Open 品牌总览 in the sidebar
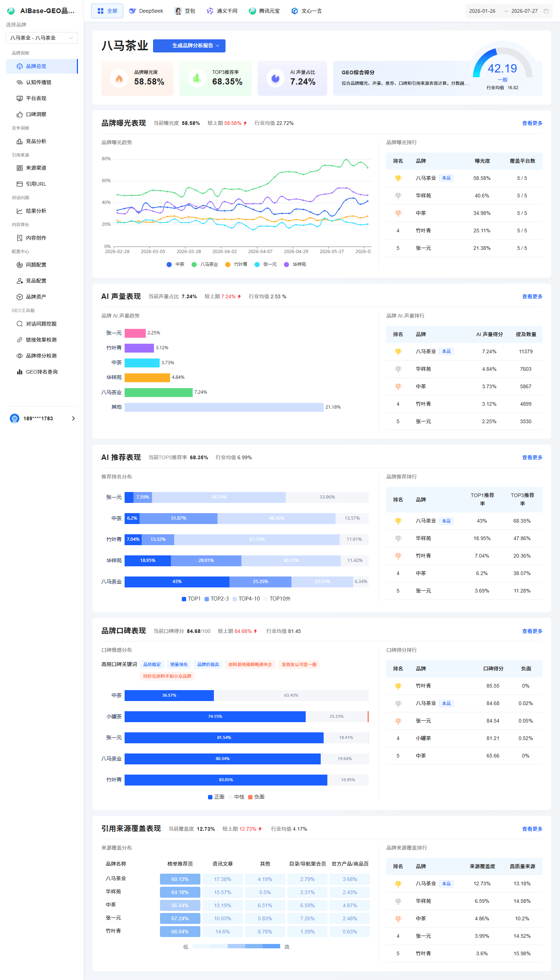The image size is (560, 980). 42,66
